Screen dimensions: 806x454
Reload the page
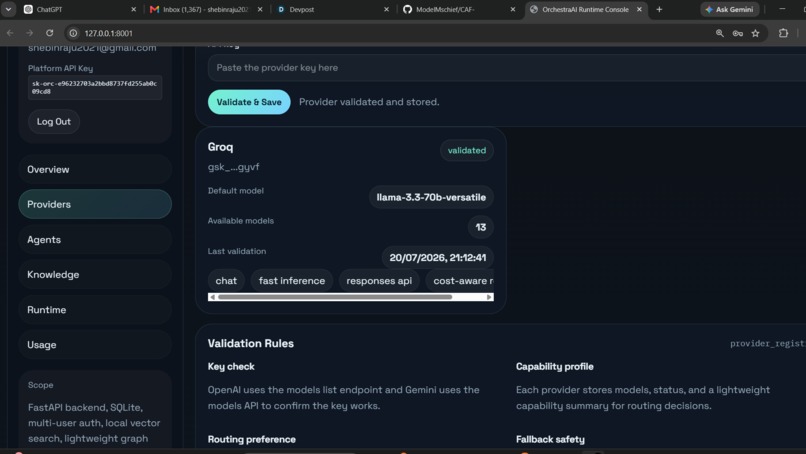tap(49, 33)
